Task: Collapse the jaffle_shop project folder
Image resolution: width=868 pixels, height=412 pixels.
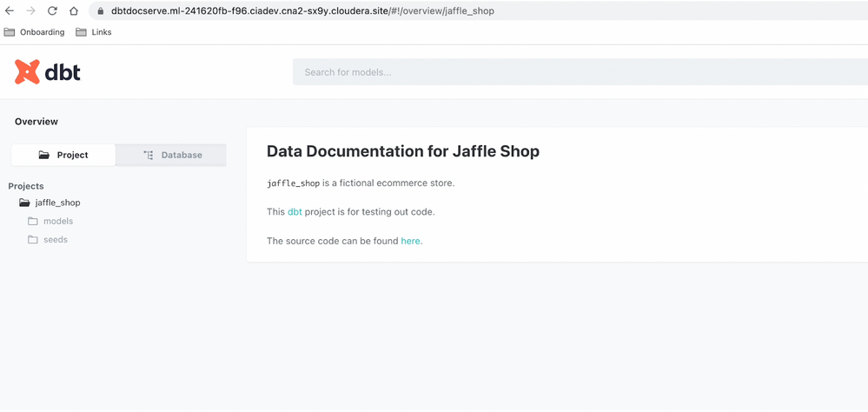Action: 50,203
